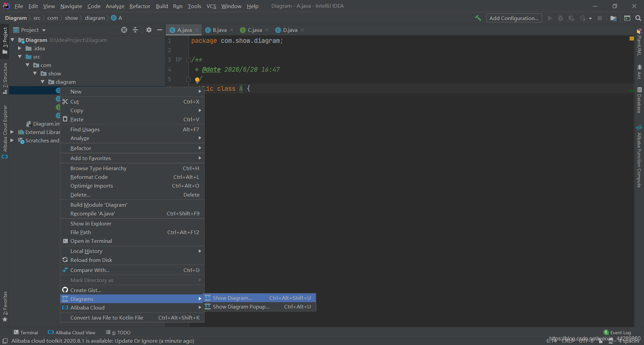644x345 pixels.
Task: Click the Event Log notification badge
Action: coord(606,332)
